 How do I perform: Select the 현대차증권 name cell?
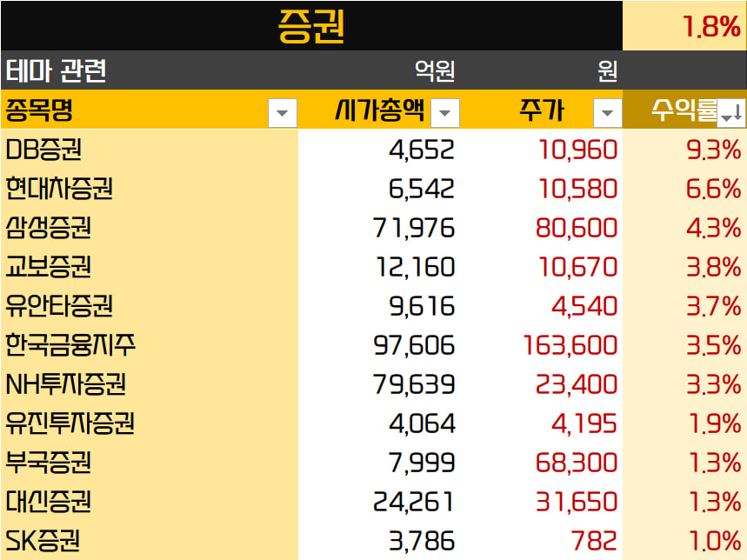click(x=150, y=188)
